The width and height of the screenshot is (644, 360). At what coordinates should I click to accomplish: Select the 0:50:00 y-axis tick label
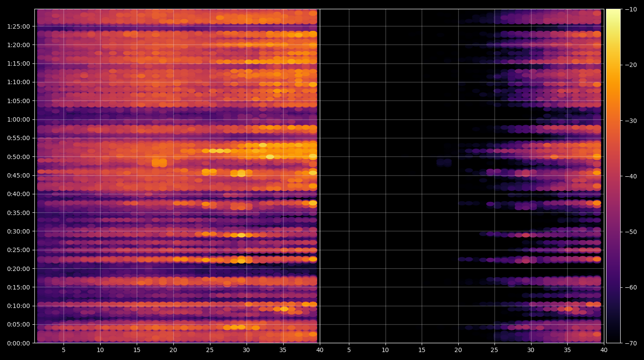point(19,157)
